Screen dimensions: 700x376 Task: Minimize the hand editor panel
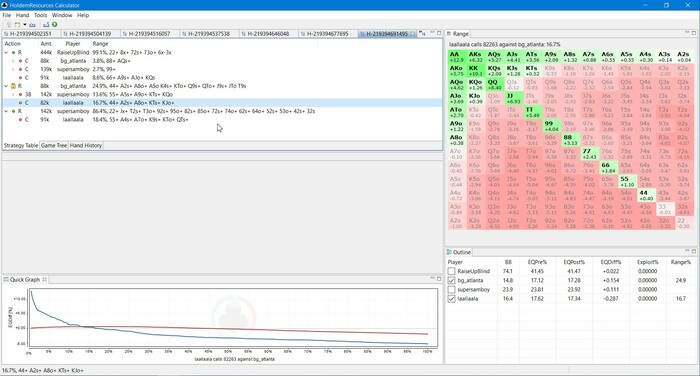pos(432,32)
